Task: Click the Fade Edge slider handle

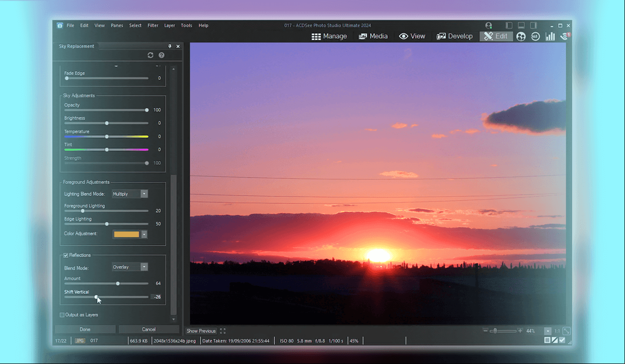Action: pos(67,78)
